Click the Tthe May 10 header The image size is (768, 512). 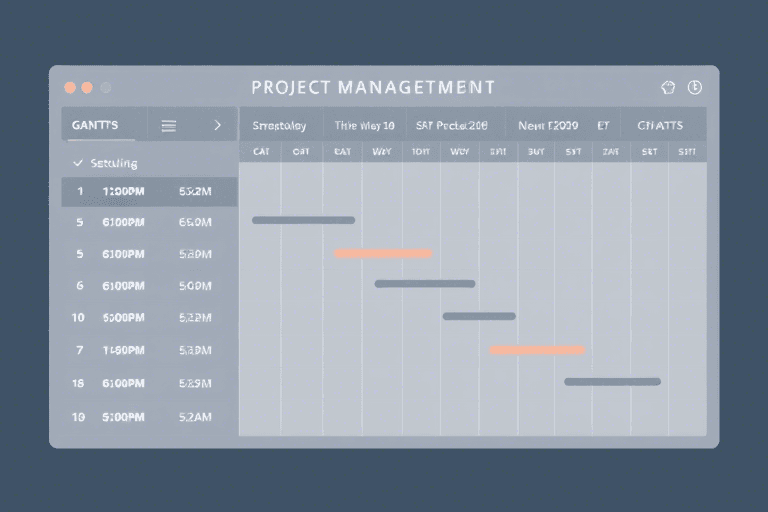[365, 126]
